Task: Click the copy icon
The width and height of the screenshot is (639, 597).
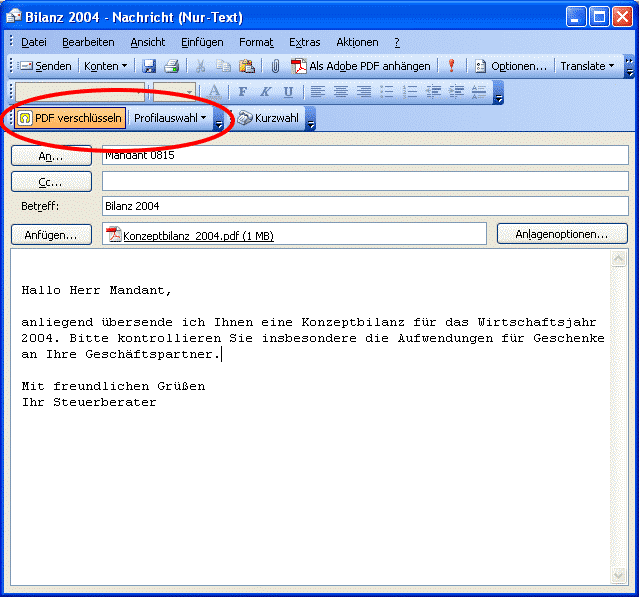Action: 223,66
